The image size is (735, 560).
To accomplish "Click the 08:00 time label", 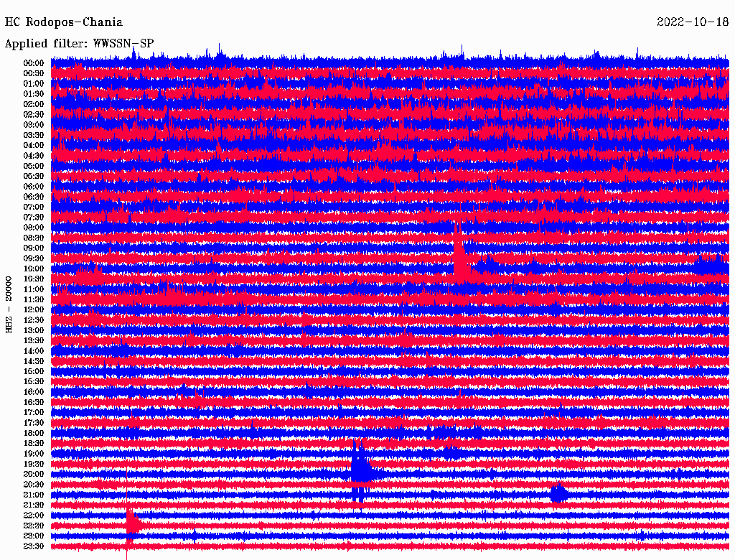I will point(34,228).
